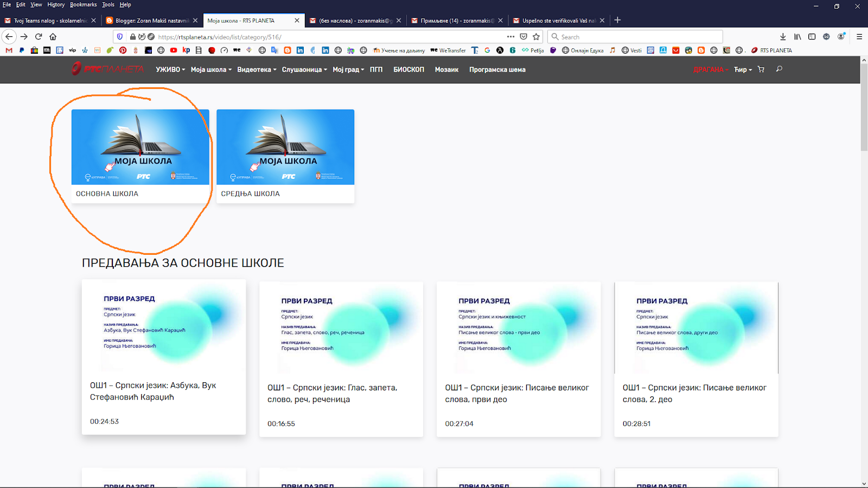The height and width of the screenshot is (488, 868).
Task: Open the Google bookmark icon
Action: click(487, 50)
